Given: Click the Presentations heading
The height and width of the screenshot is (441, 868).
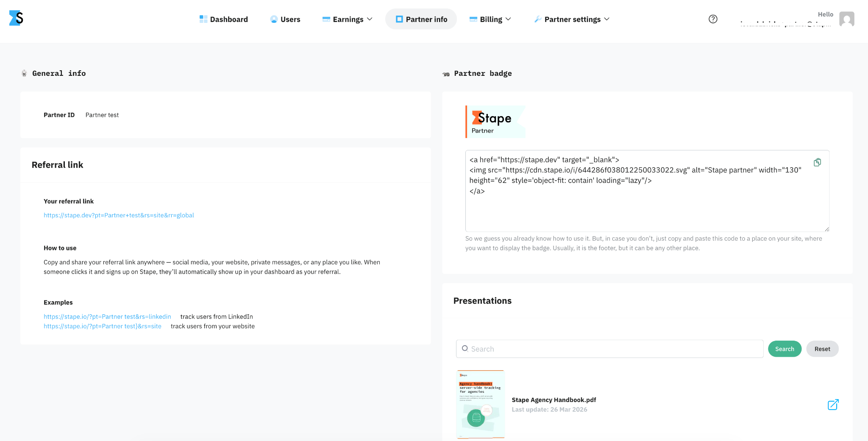Looking at the screenshot, I should click(482, 301).
